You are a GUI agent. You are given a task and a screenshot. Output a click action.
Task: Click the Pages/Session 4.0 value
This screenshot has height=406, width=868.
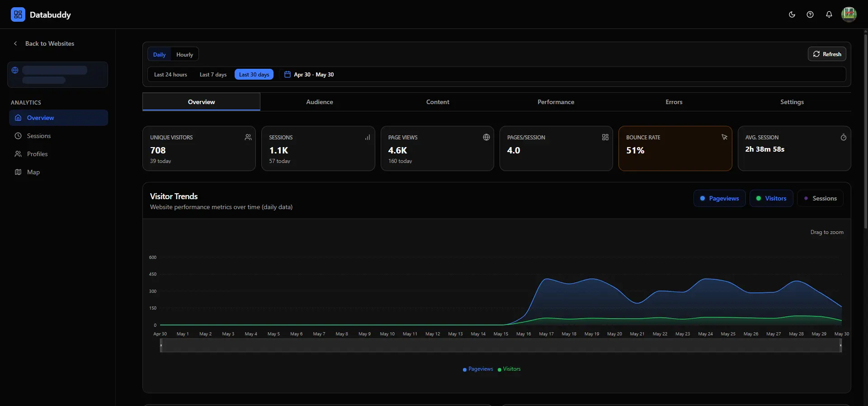pyautogui.click(x=514, y=150)
